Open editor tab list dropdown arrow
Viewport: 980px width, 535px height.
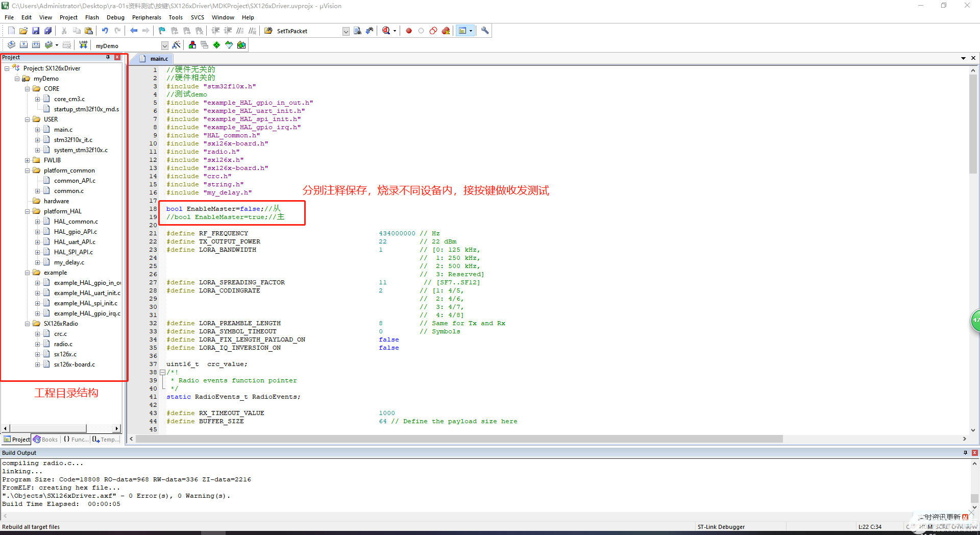pyautogui.click(x=963, y=58)
